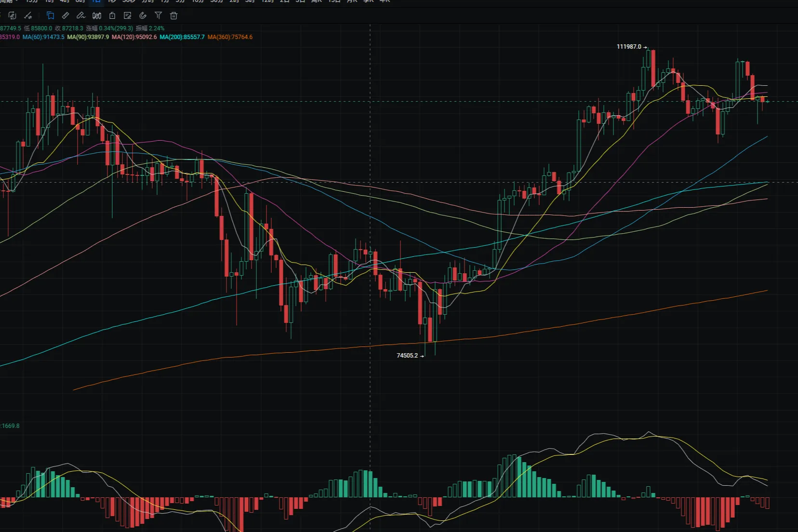The width and height of the screenshot is (798, 532).
Task: Click the MA(90):93897.9 indicator label
Action: [x=88, y=37]
